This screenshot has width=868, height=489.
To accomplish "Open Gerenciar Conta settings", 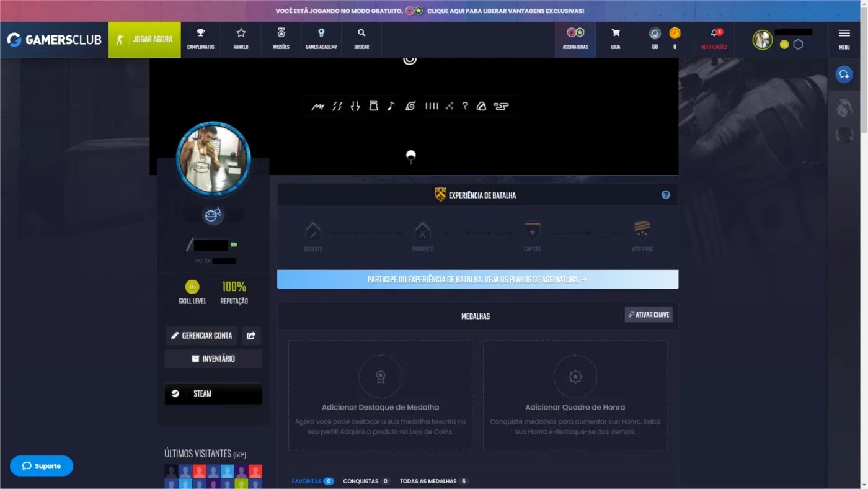I will pyautogui.click(x=201, y=336).
